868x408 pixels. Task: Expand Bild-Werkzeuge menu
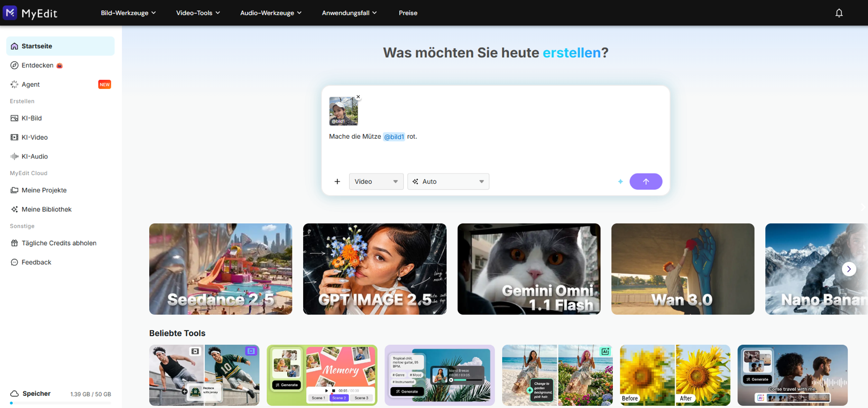pyautogui.click(x=128, y=13)
